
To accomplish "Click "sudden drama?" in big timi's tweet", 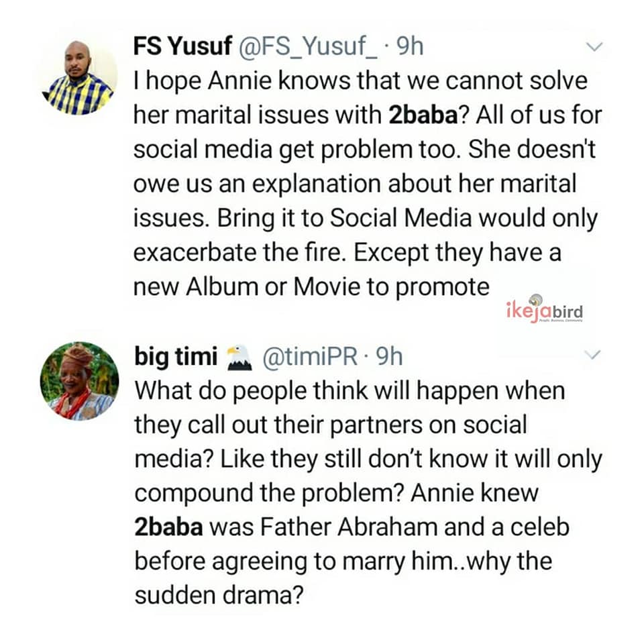I will click(x=215, y=596).
